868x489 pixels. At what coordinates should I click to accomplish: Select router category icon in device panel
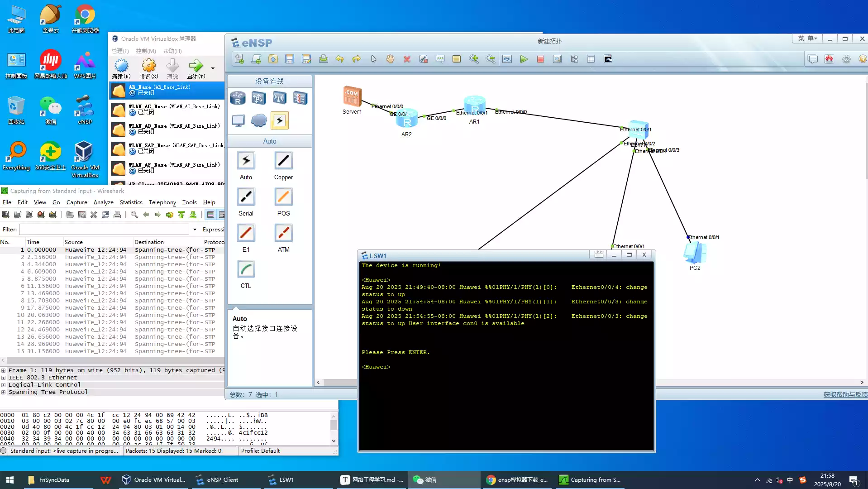pos(238,98)
